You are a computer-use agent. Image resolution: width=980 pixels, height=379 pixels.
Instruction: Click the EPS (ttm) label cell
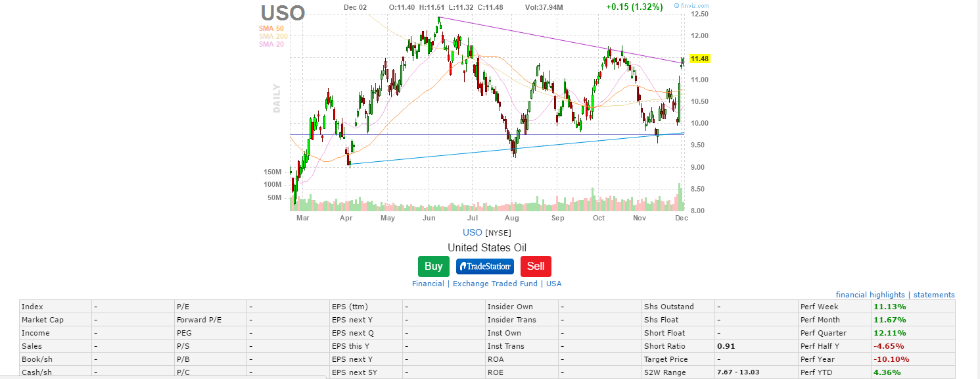point(366,307)
